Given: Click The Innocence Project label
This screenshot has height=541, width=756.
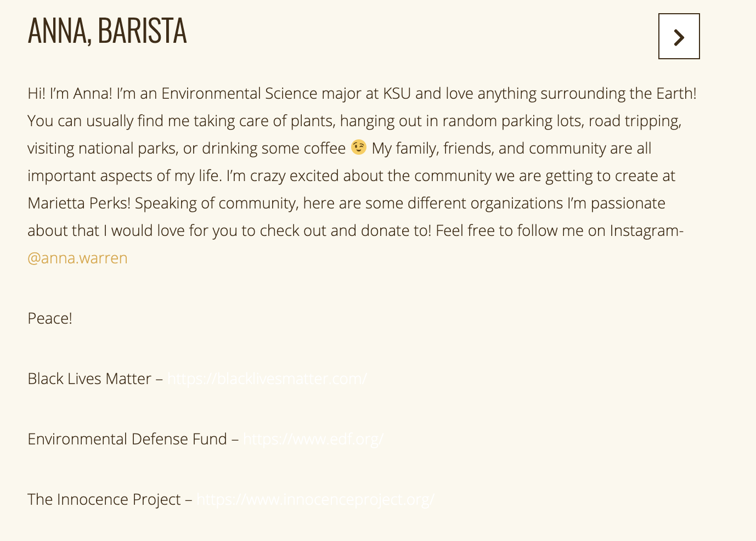Looking at the screenshot, I should (104, 499).
